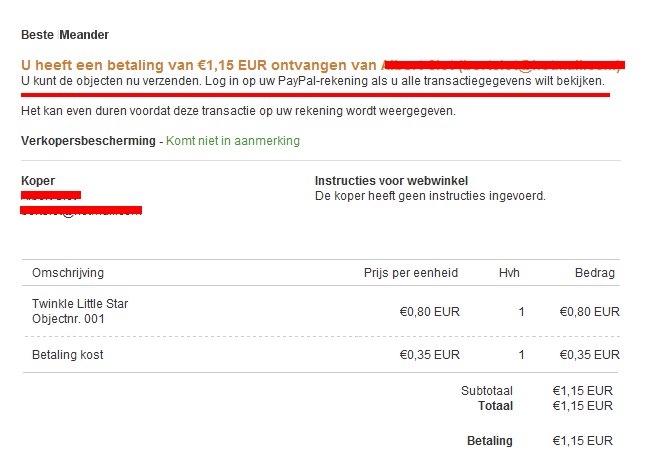Click the "Bedrag" column header
Image resolution: width=656 pixels, height=450 pixels.
click(594, 272)
